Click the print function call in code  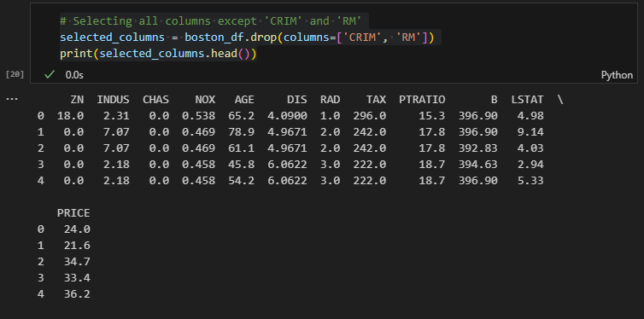76,54
